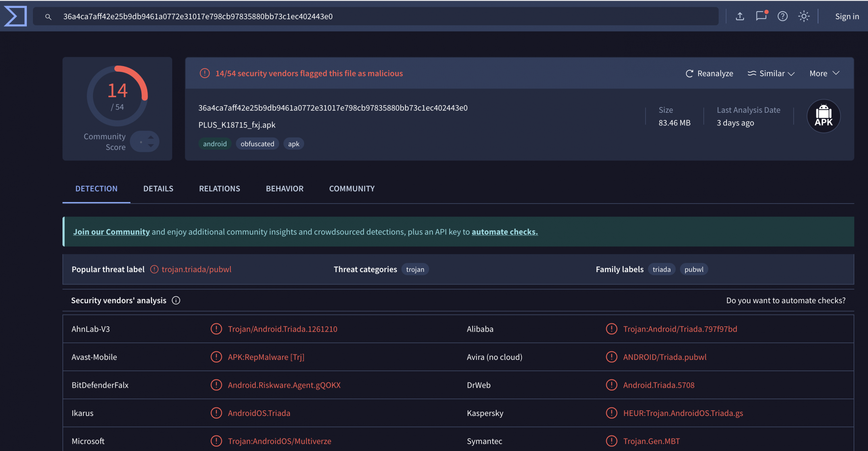Select the trojan threat category chip
The image size is (868, 451).
coord(415,269)
